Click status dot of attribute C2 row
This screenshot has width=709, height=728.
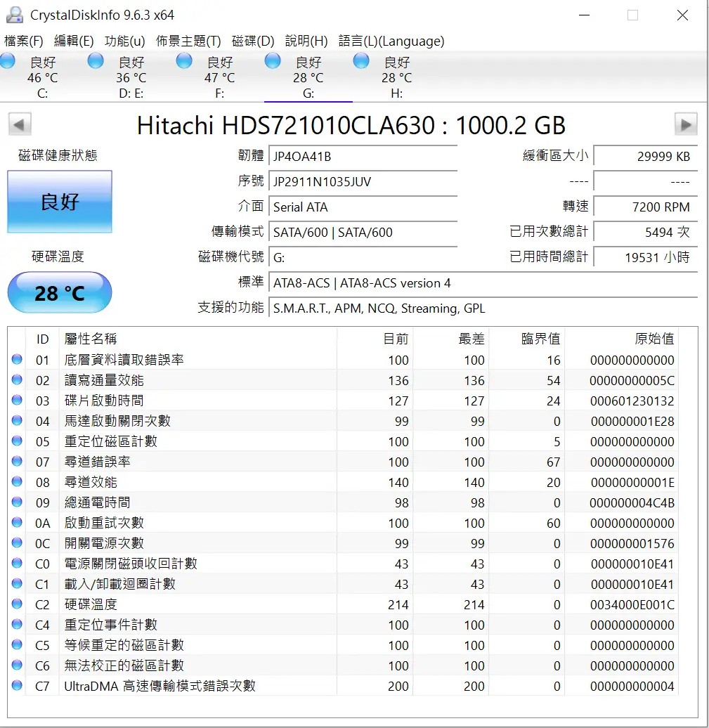[17, 604]
